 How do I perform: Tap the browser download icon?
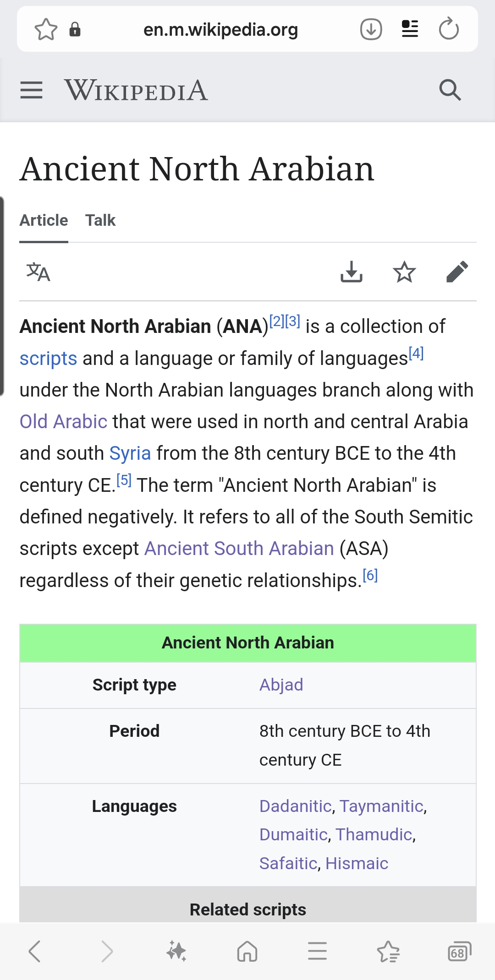pyautogui.click(x=371, y=30)
